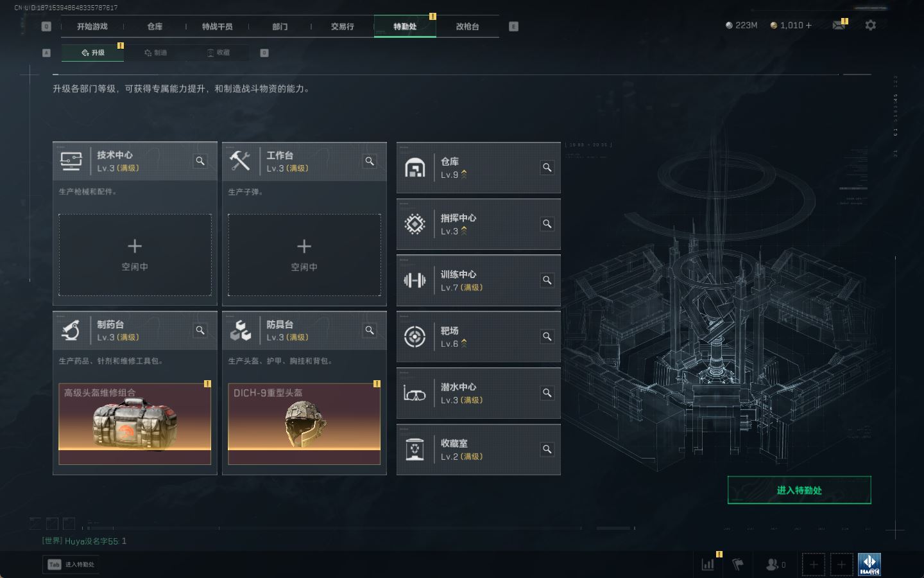Open details magnifier for 靶场
The image size is (924, 578).
point(547,337)
